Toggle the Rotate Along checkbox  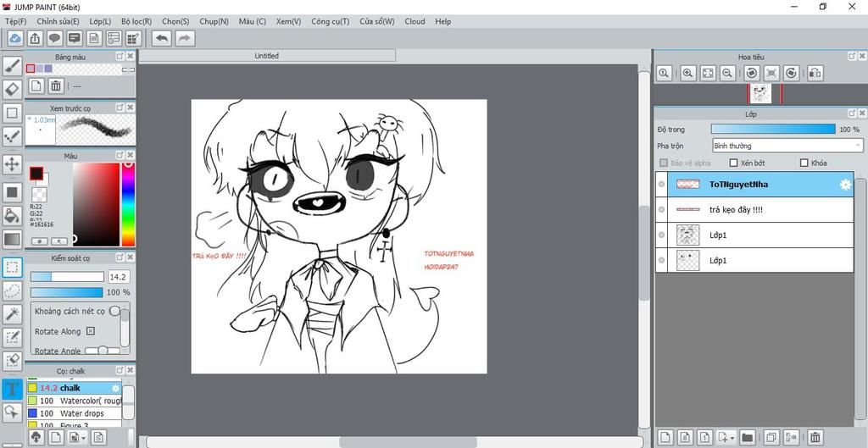pyautogui.click(x=91, y=331)
